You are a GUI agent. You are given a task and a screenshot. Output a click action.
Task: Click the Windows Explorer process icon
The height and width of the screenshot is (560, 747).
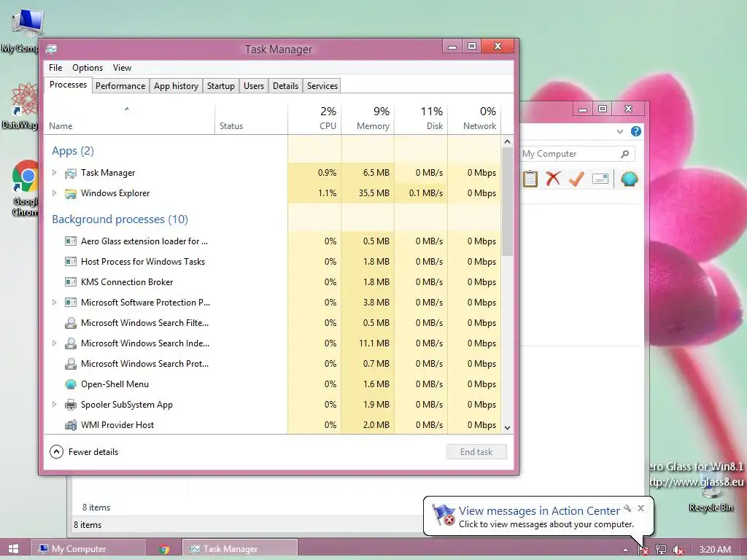pyautogui.click(x=71, y=193)
